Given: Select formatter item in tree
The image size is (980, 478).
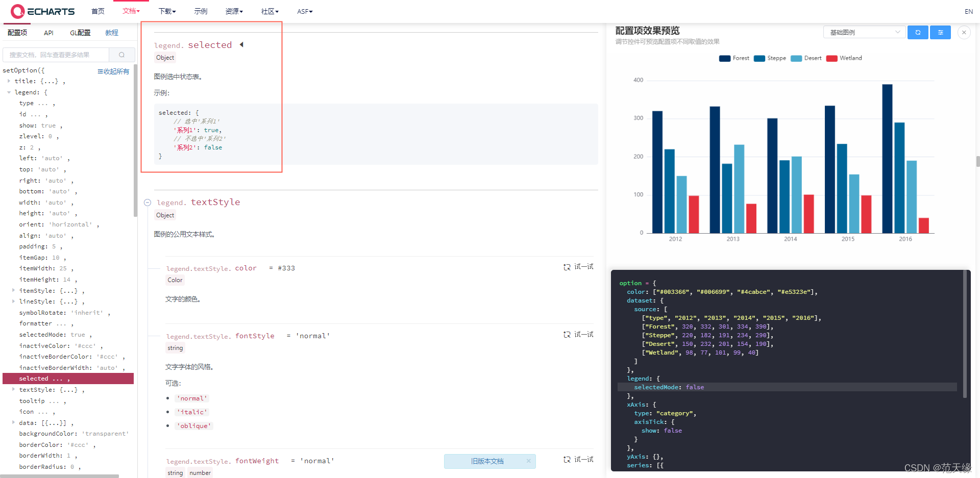Looking at the screenshot, I should coord(46,323).
